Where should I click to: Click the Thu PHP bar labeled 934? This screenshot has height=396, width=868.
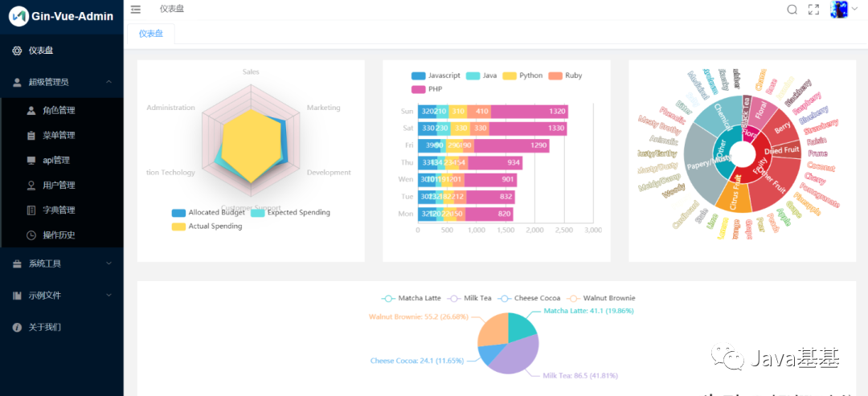pyautogui.click(x=495, y=162)
